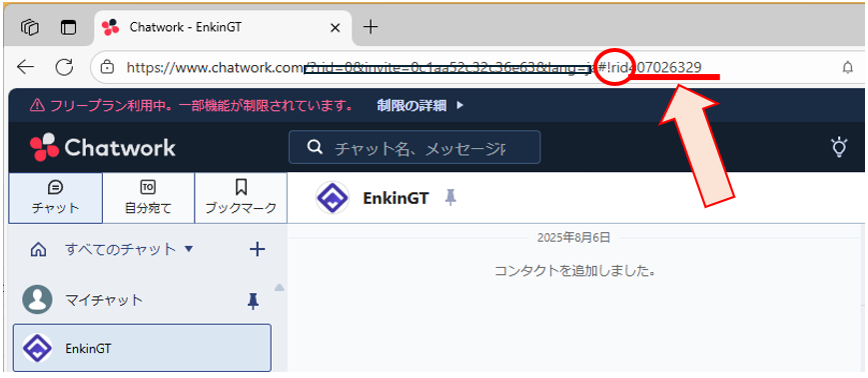Image resolution: width=868 pixels, height=378 pixels.
Task: Select the Chatwork - EnkinGT browser tab
Action: coord(223,28)
